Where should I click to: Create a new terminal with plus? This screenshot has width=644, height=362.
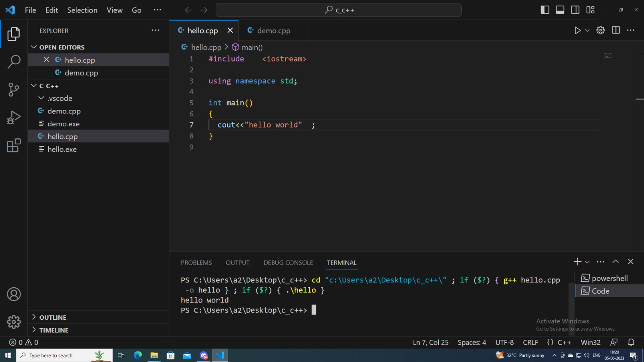tap(577, 262)
